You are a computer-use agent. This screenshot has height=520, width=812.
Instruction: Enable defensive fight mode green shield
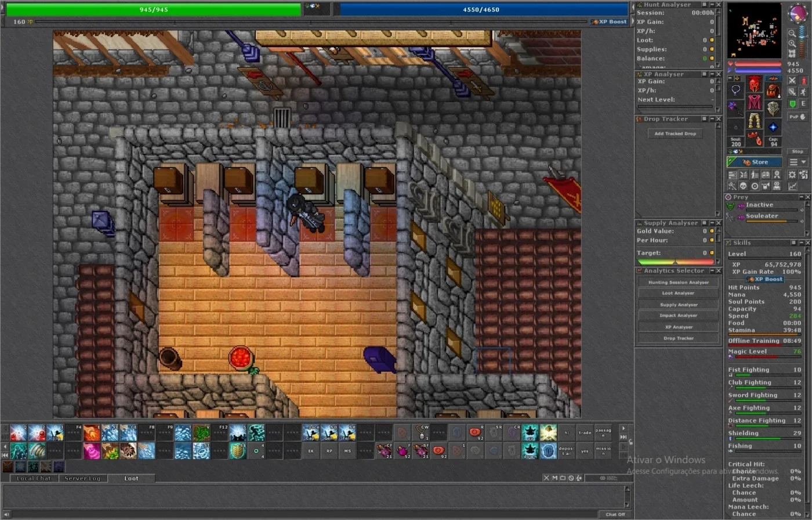792,103
